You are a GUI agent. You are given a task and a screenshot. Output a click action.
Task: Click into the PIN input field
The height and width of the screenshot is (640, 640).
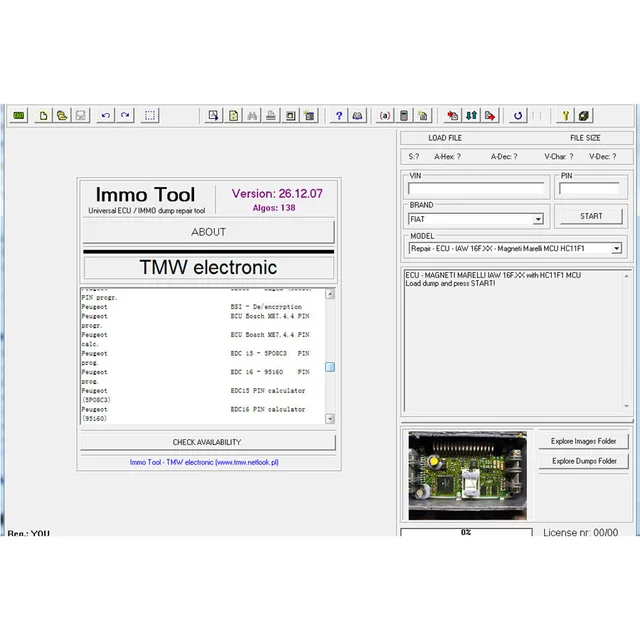589,189
